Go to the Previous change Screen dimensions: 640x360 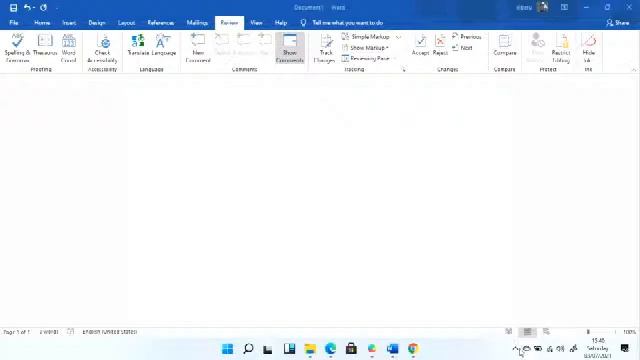pos(467,37)
